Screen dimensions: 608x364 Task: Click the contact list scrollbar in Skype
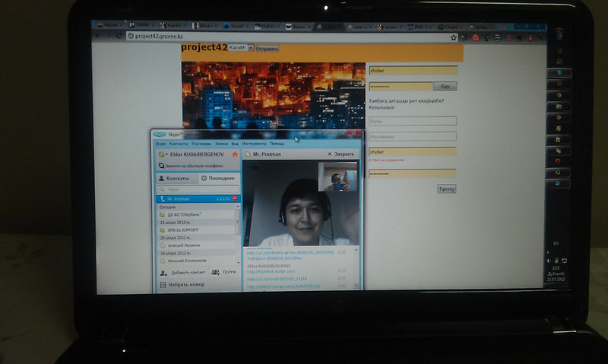tap(238, 222)
